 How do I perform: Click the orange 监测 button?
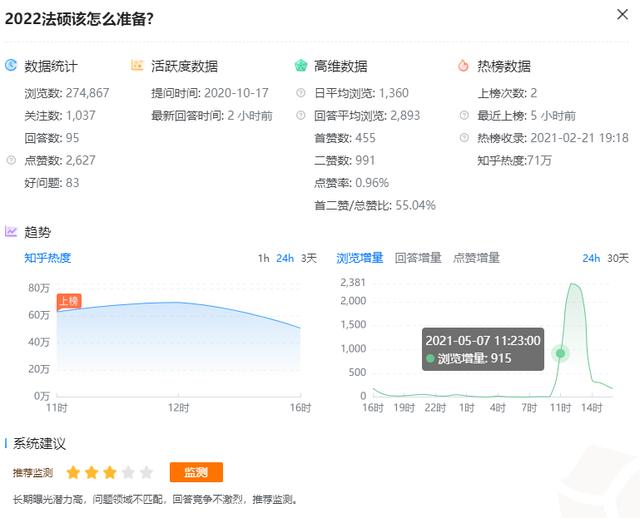(196, 472)
